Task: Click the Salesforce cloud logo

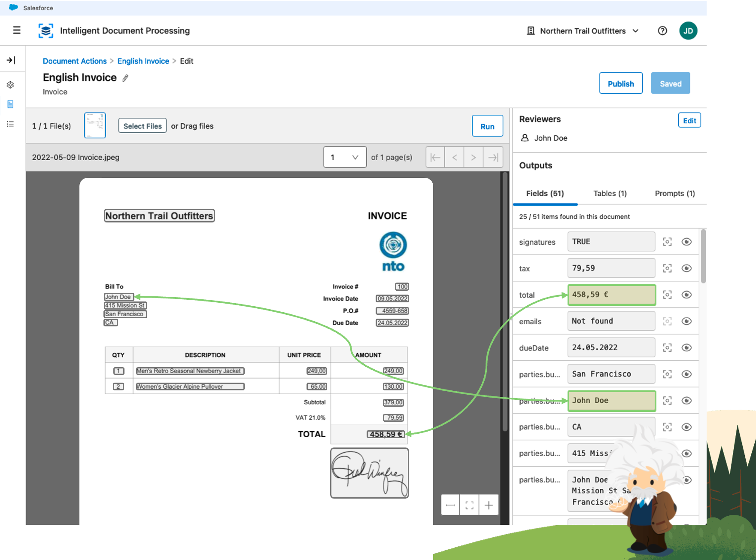Action: coord(14,8)
